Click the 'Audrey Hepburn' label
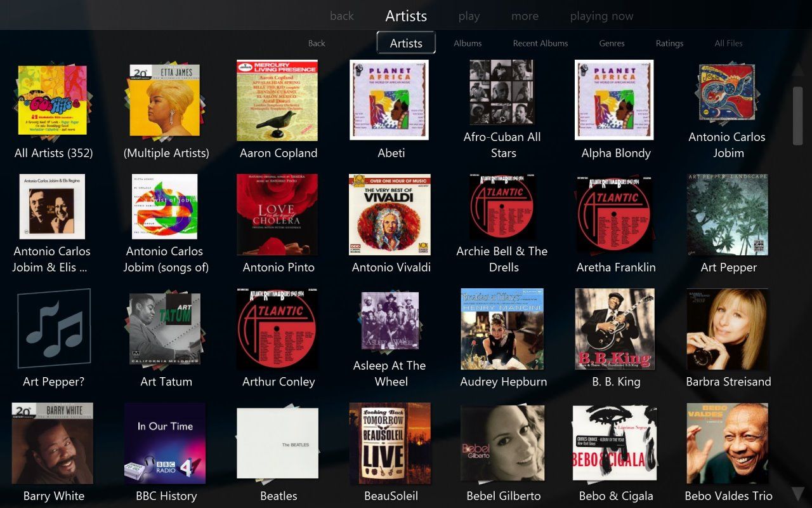The width and height of the screenshot is (812, 508). pyautogui.click(x=504, y=382)
